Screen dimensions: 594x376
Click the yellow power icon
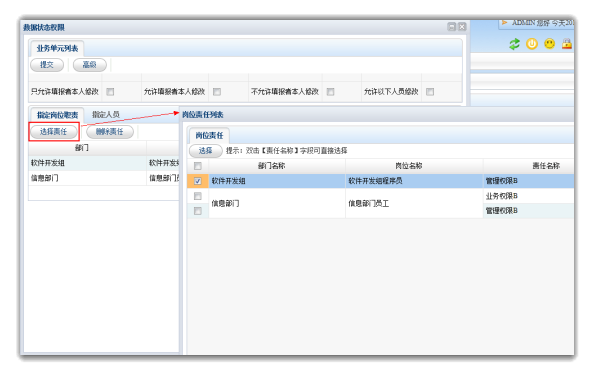532,44
